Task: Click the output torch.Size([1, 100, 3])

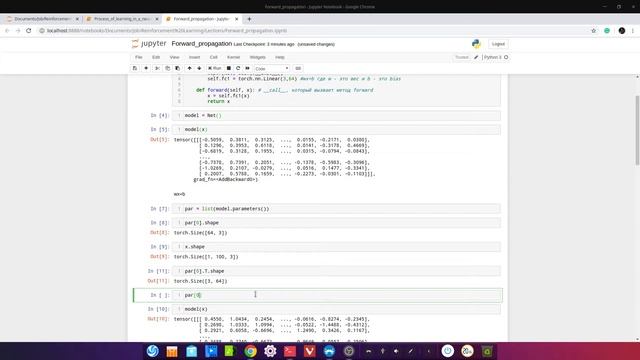Action: pos(206,257)
